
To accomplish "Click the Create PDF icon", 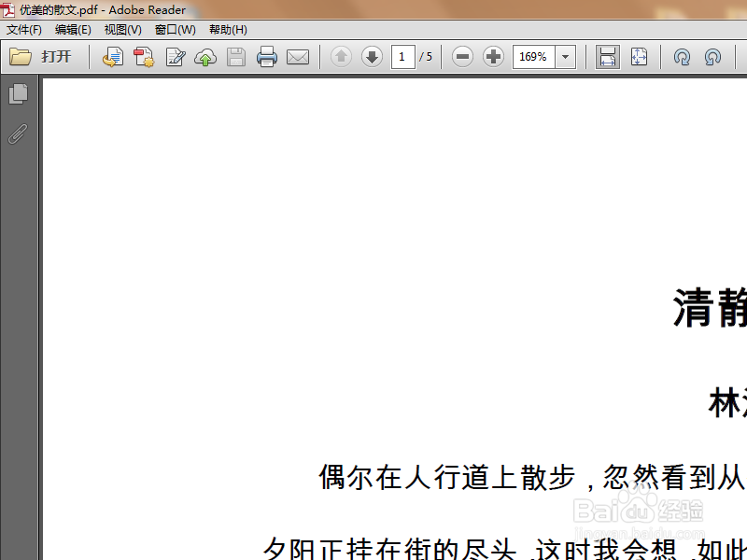I will point(144,57).
